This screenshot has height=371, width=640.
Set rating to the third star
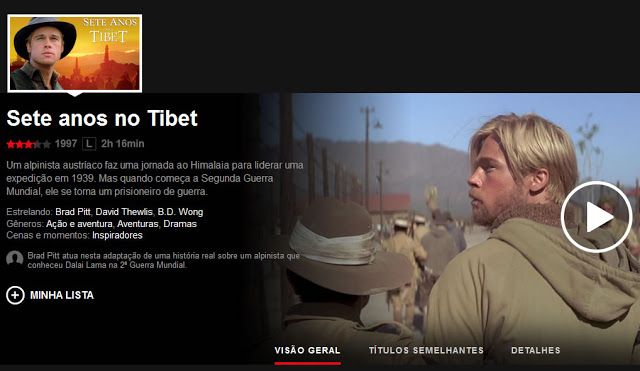(29, 144)
